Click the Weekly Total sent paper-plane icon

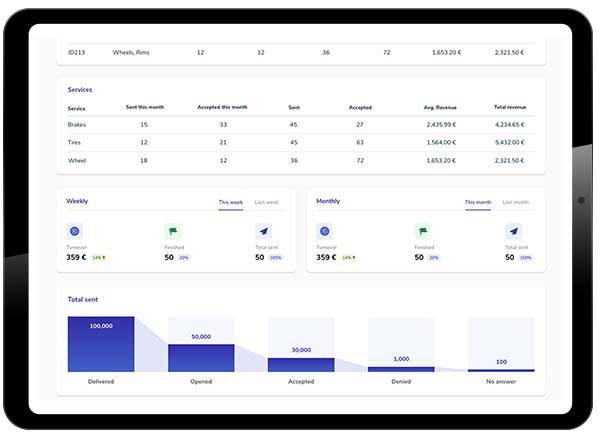(264, 231)
